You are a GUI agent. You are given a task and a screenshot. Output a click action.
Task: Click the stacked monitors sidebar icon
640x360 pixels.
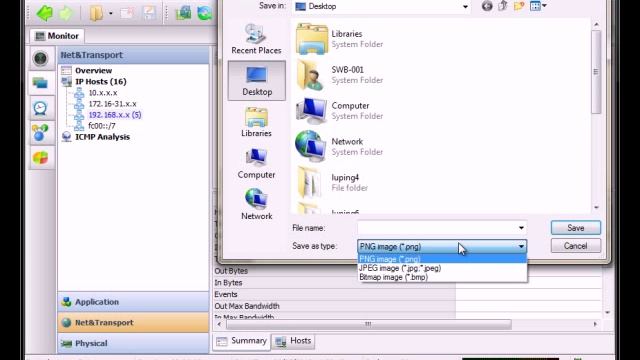click(40, 84)
